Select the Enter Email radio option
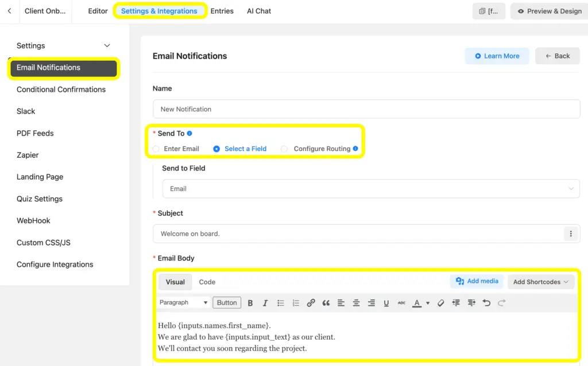This screenshot has height=366, width=588. coord(156,149)
